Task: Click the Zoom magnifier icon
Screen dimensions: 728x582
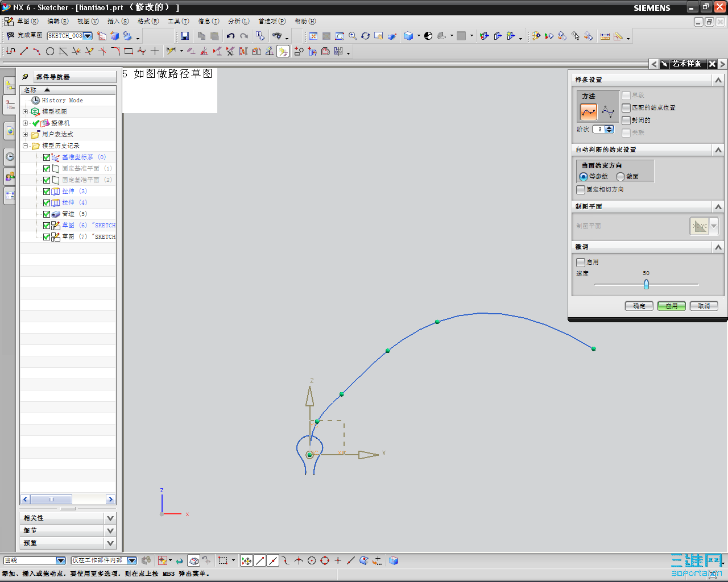Action: [x=353, y=36]
